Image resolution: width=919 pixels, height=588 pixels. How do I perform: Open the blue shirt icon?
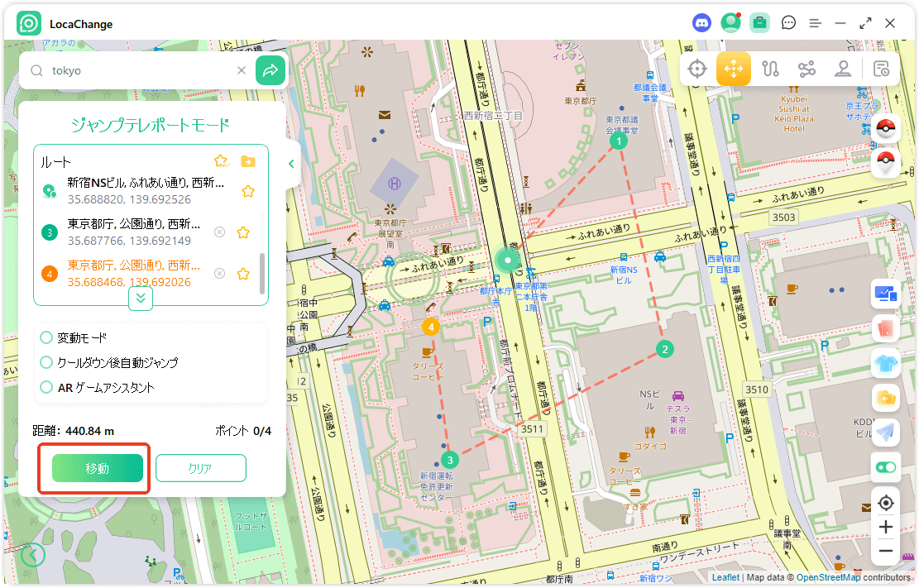886,364
